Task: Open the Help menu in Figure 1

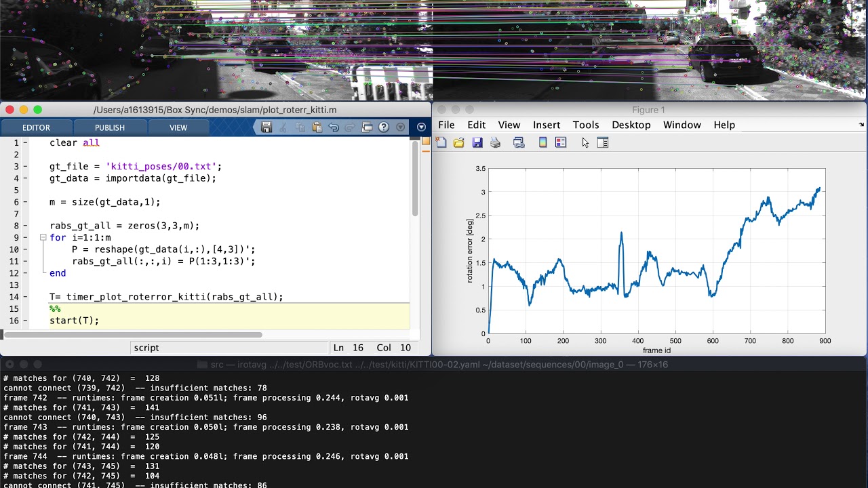Action: pos(724,125)
